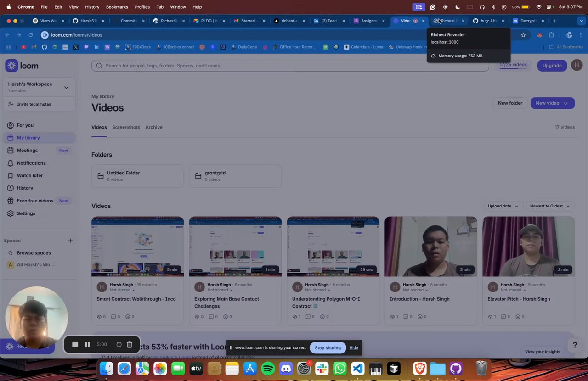
Task: Switch to the Screenshots tab
Action: point(126,127)
